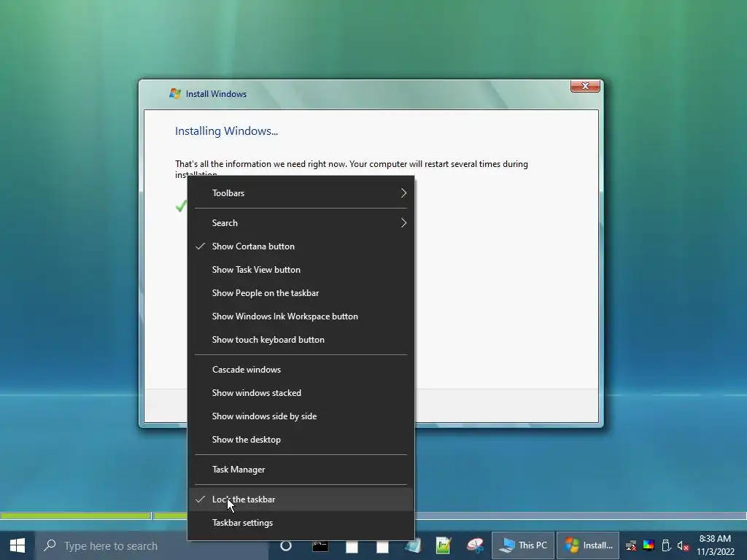Click the colorful display tray icon

[649, 545]
